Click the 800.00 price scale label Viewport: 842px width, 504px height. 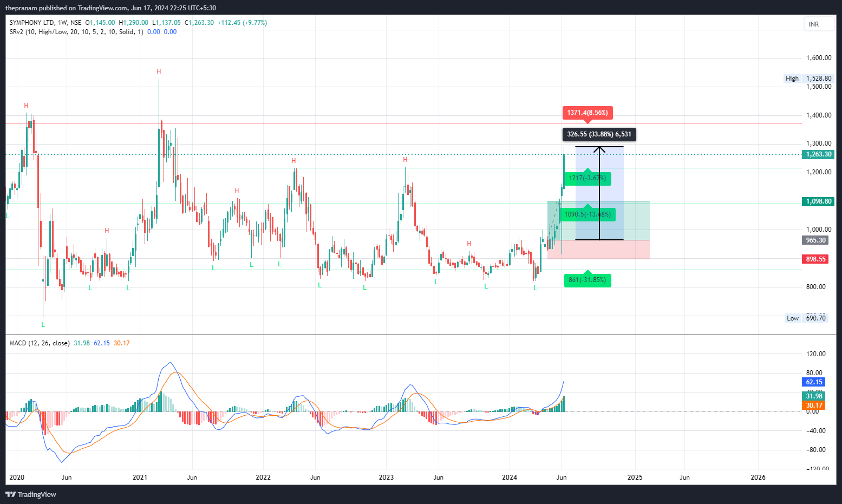[816, 287]
